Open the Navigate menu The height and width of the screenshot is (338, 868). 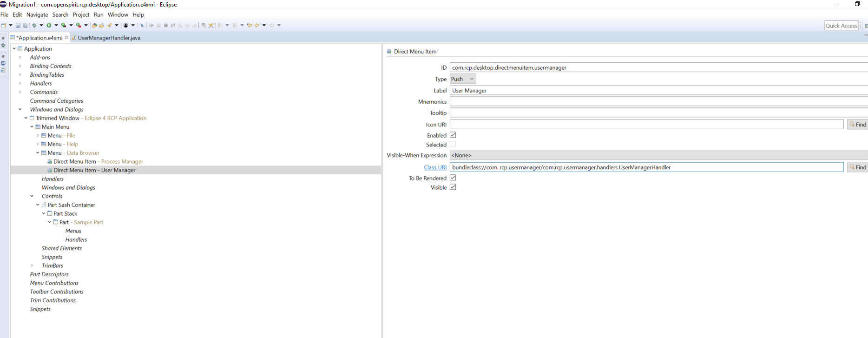[x=37, y=14]
